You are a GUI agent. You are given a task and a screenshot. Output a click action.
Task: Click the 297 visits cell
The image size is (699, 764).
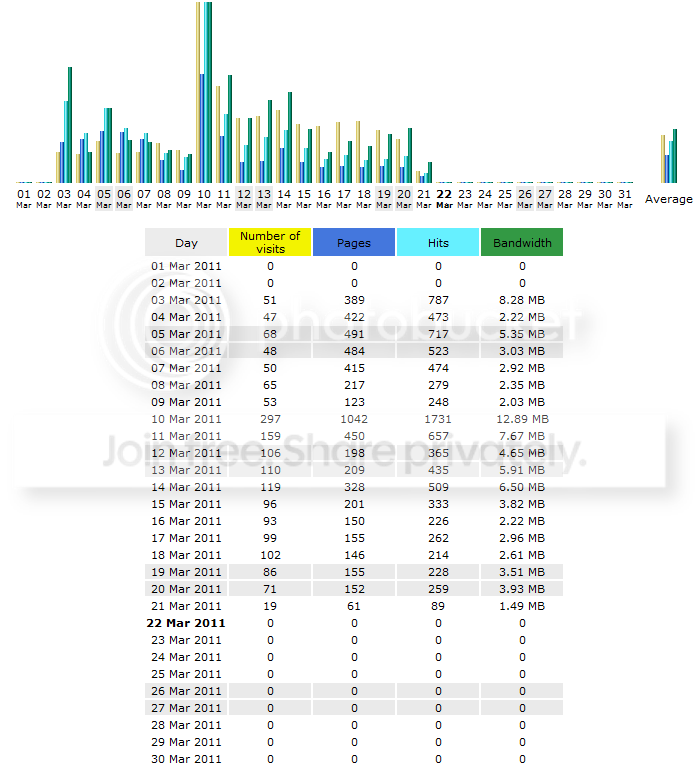(x=270, y=419)
